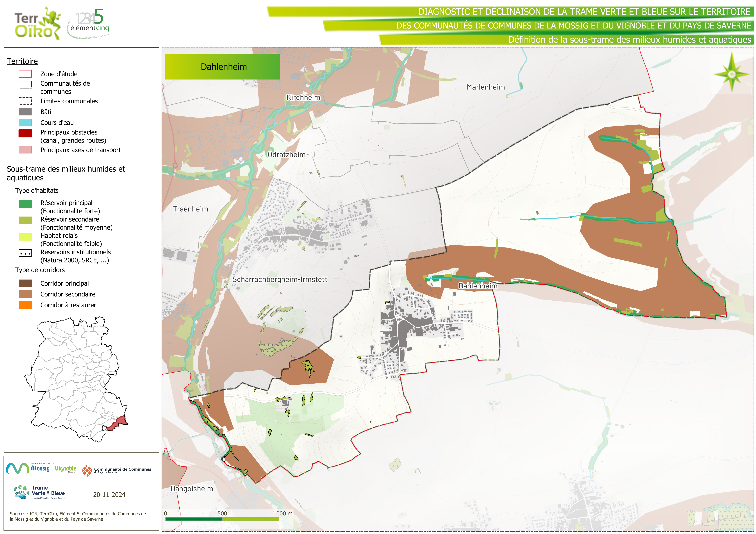Click the Cours d'eau blue legend swatch

[x=25, y=123]
